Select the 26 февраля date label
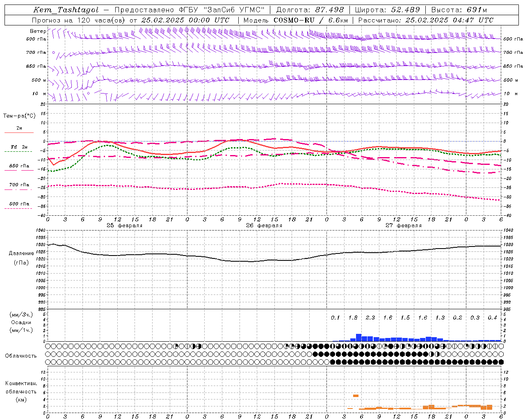The height and width of the screenshot is (420, 525). click(x=264, y=226)
